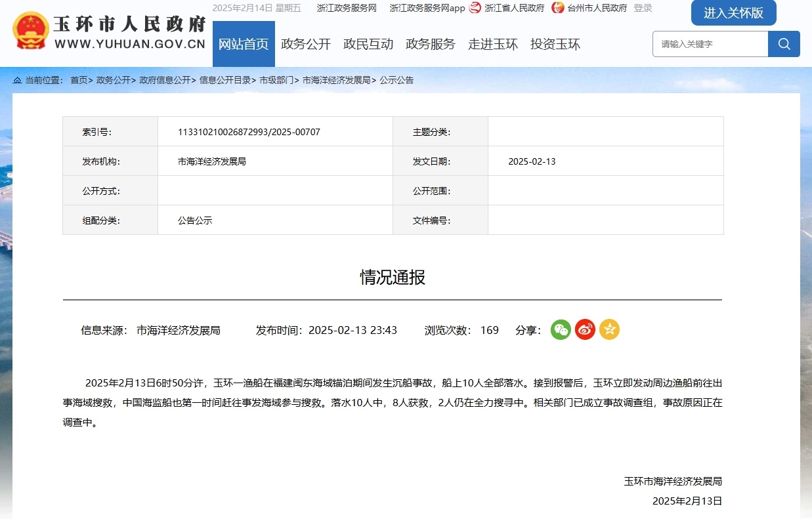Click the star share icon
812x519 pixels.
[609, 329]
